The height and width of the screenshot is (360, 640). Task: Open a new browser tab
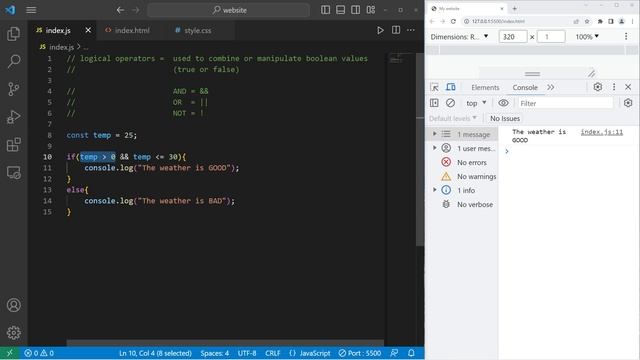514,8
